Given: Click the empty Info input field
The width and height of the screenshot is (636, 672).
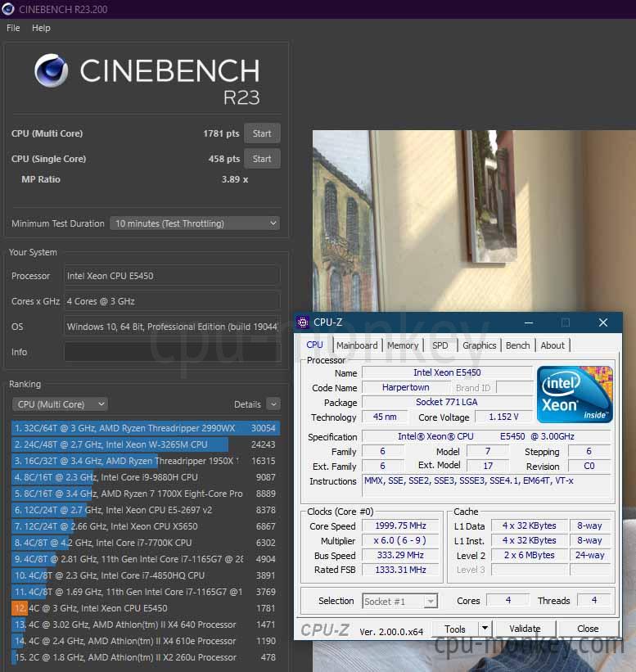Looking at the screenshot, I should [172, 352].
